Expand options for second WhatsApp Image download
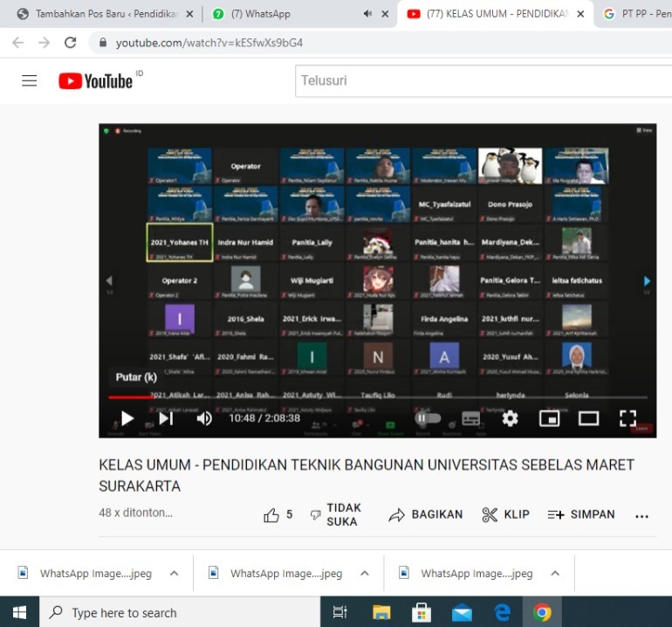The image size is (672, 627). (x=365, y=574)
